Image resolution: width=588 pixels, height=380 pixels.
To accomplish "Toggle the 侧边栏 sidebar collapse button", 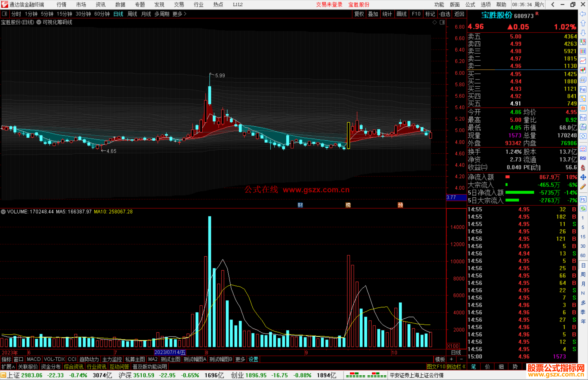I will point(456,367).
